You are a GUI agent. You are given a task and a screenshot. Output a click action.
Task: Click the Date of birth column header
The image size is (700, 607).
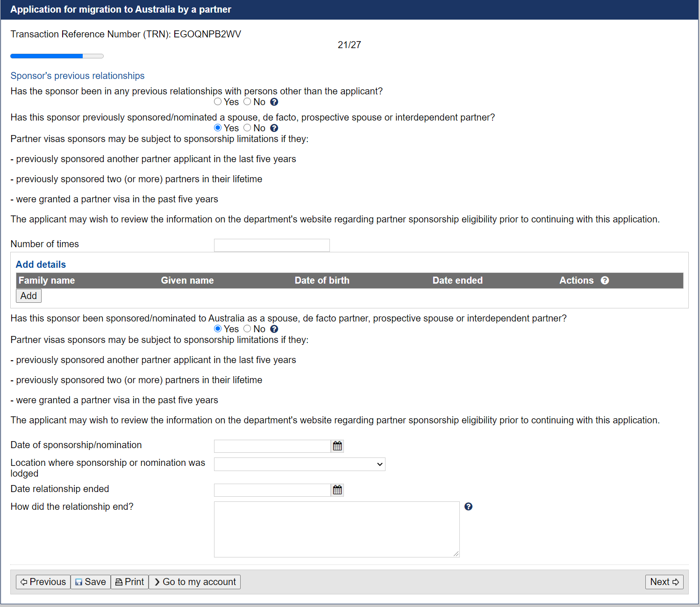click(322, 280)
